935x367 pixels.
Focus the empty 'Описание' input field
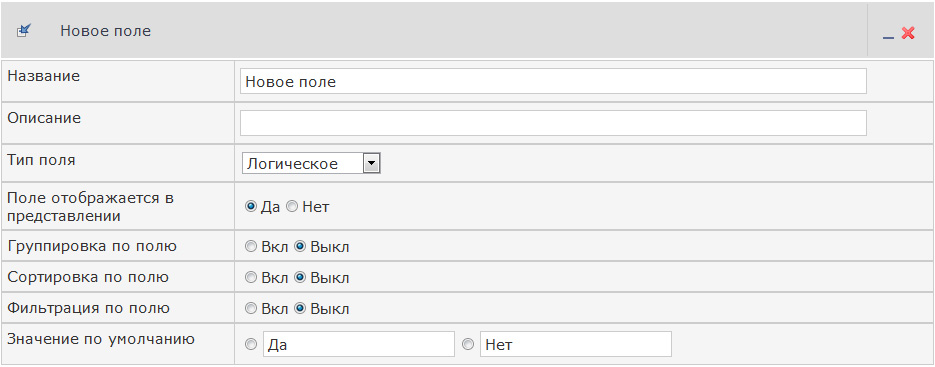coord(553,123)
